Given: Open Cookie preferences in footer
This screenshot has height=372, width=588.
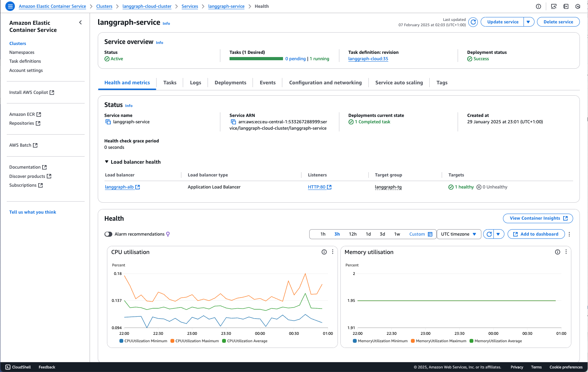Looking at the screenshot, I should pos(566,367).
